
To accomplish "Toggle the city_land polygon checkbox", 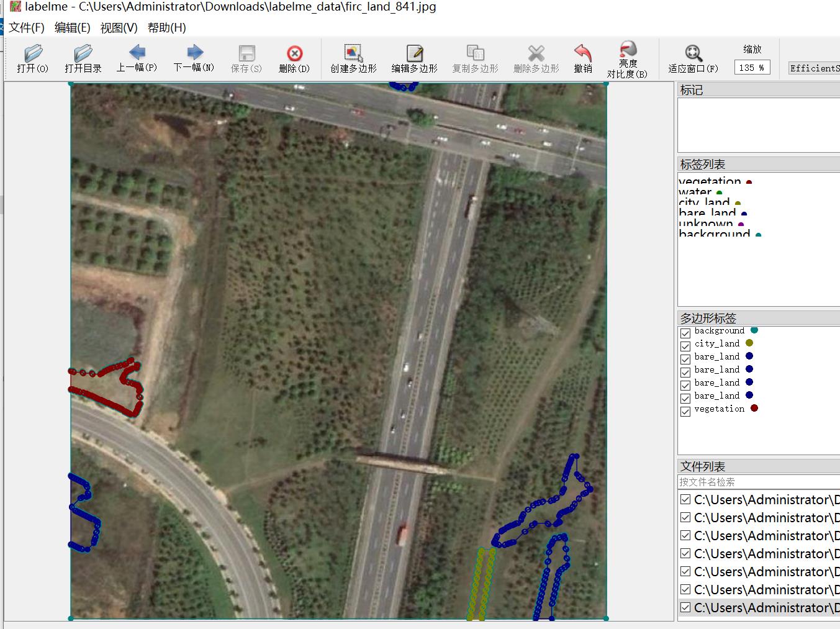I will pos(685,346).
